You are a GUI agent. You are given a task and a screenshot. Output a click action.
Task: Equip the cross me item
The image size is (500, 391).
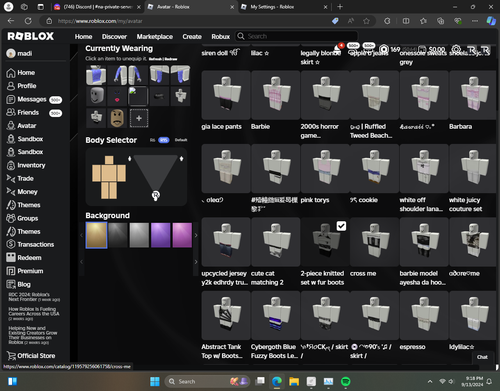point(374,242)
